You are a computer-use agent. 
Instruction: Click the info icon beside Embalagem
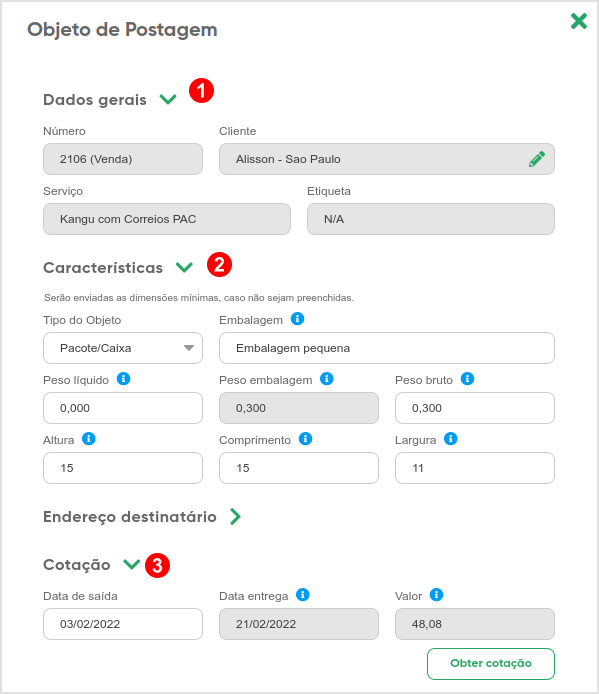click(x=298, y=319)
